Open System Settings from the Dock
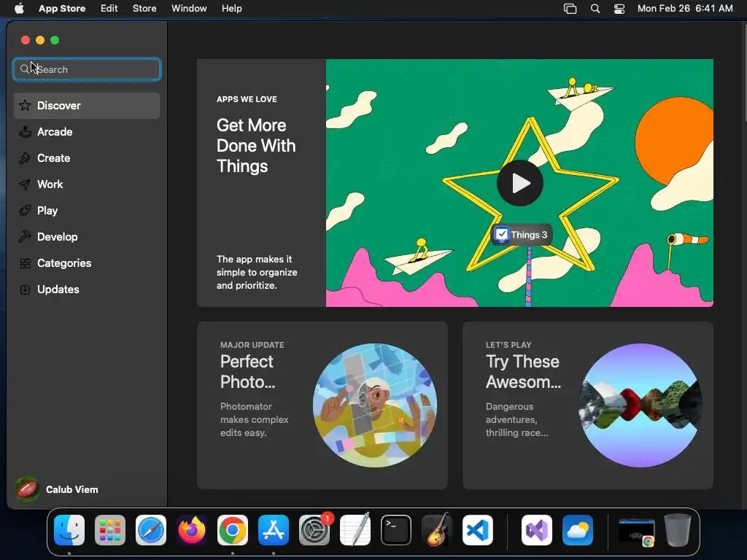The width and height of the screenshot is (747, 560). click(x=314, y=530)
